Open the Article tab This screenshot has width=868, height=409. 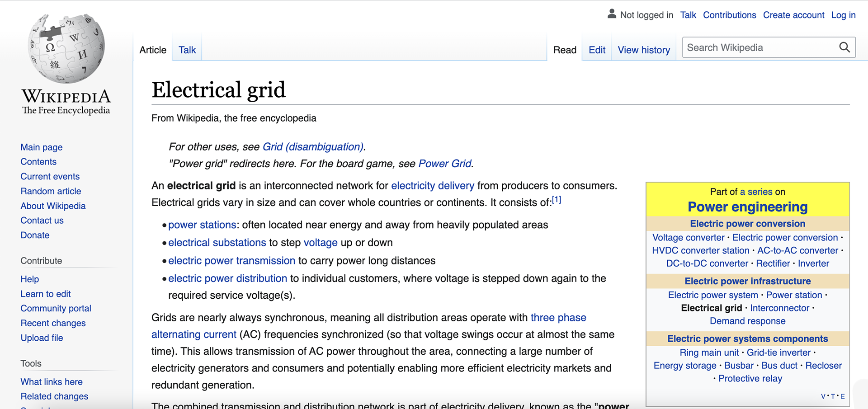[153, 50]
